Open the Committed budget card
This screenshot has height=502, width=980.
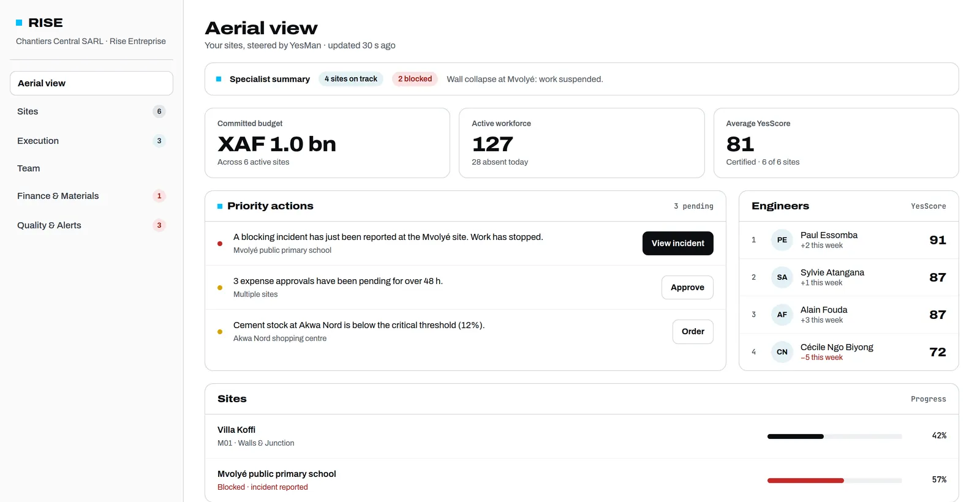pyautogui.click(x=327, y=143)
